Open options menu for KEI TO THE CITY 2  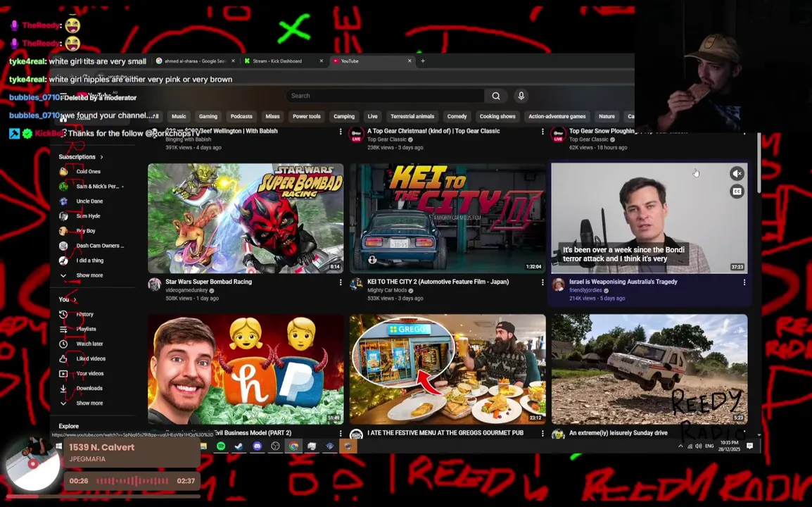pyautogui.click(x=543, y=282)
